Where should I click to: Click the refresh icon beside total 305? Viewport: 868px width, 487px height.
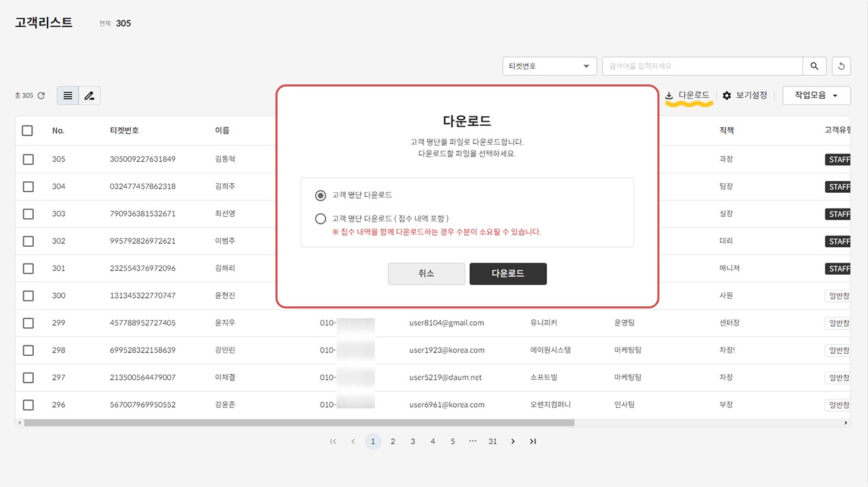tap(41, 95)
